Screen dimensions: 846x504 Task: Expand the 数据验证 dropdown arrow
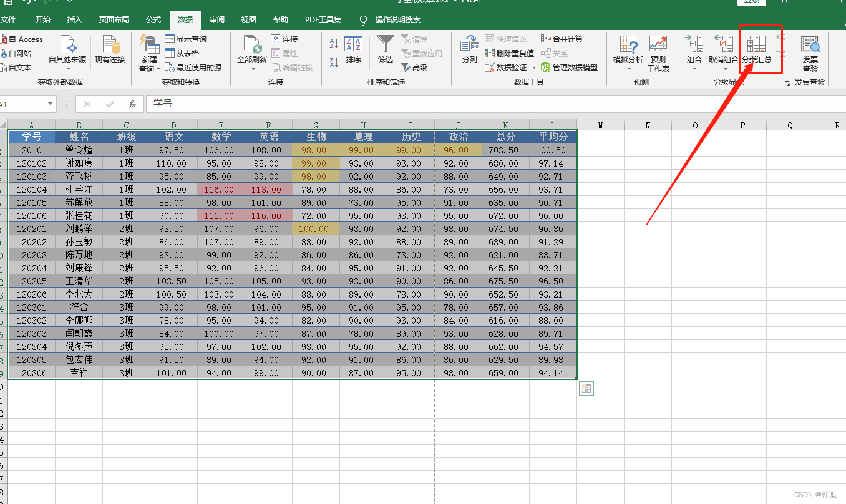point(534,67)
